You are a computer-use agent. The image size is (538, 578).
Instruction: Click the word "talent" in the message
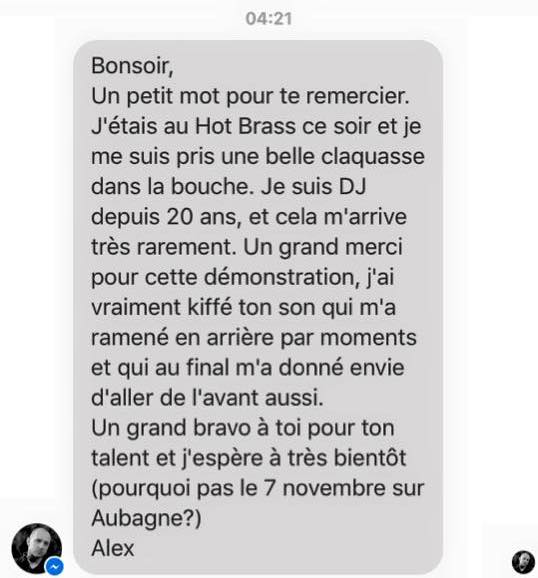click(x=121, y=458)
